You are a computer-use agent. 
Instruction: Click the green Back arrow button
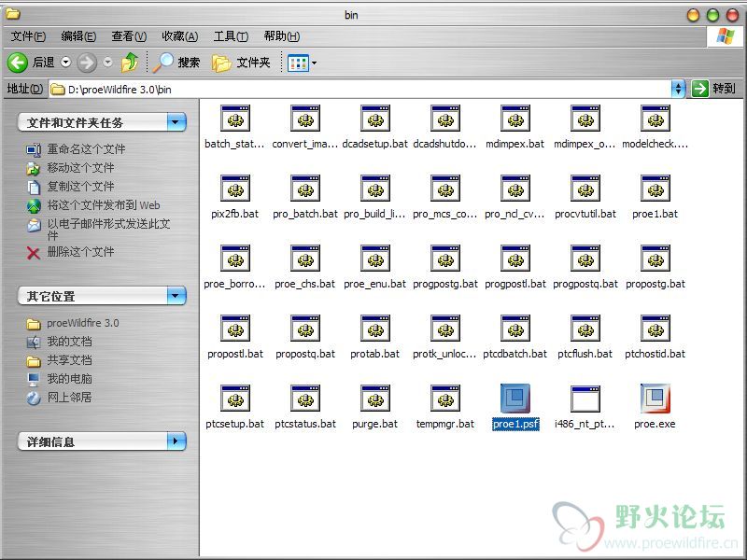(x=18, y=63)
